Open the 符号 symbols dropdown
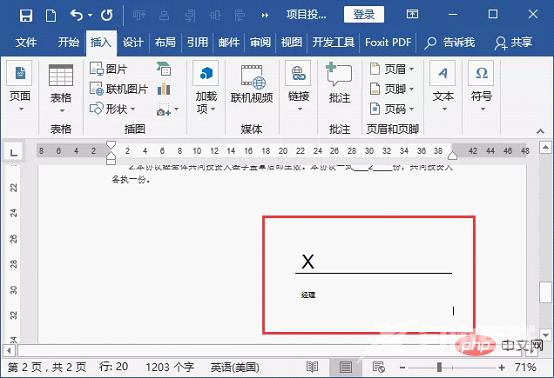The image size is (554, 378). (x=481, y=87)
